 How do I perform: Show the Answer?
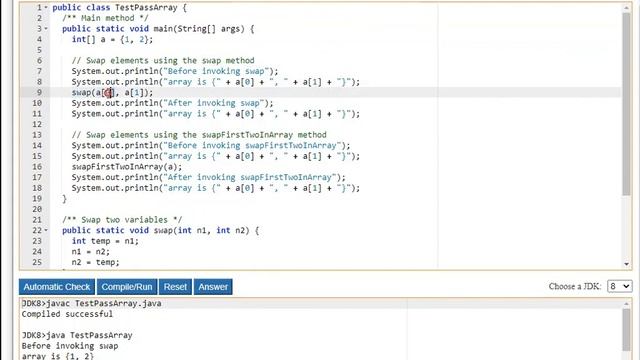click(213, 287)
